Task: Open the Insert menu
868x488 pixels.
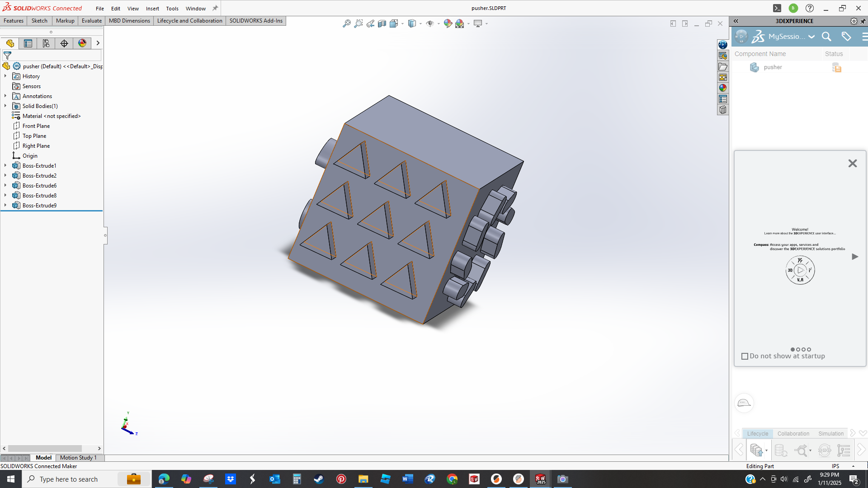Action: [152, 9]
